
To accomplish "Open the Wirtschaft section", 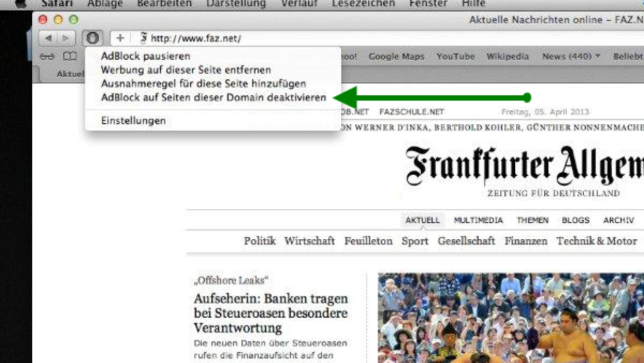I will pyautogui.click(x=310, y=241).
